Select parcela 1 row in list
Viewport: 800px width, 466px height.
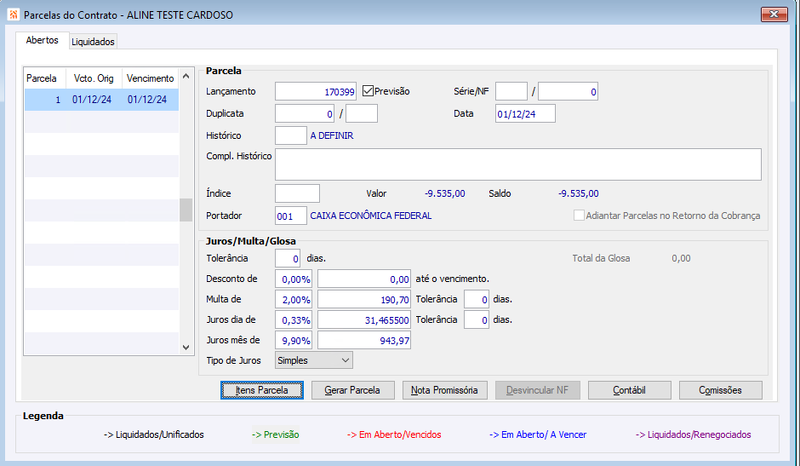point(102,100)
